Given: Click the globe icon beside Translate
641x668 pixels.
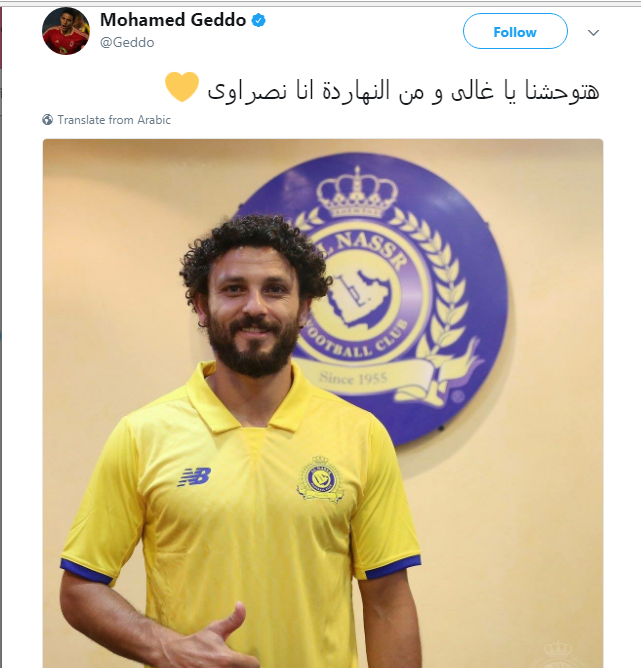Looking at the screenshot, I should click(48, 120).
